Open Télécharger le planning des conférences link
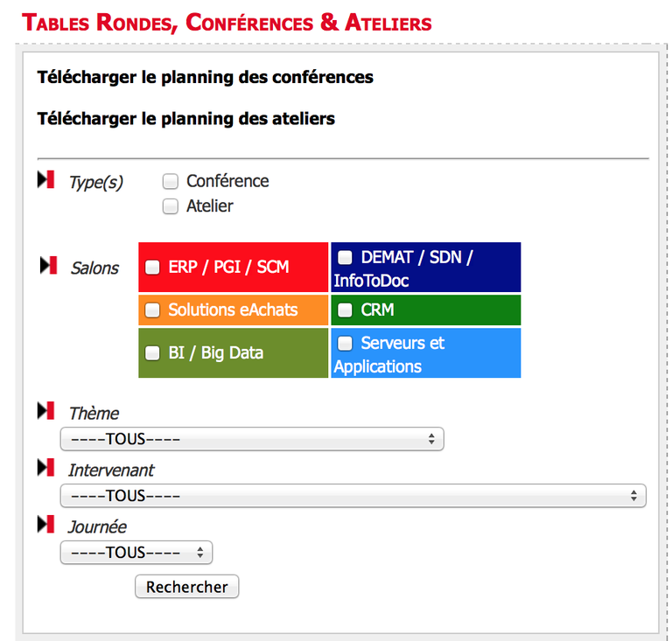 click(x=206, y=78)
